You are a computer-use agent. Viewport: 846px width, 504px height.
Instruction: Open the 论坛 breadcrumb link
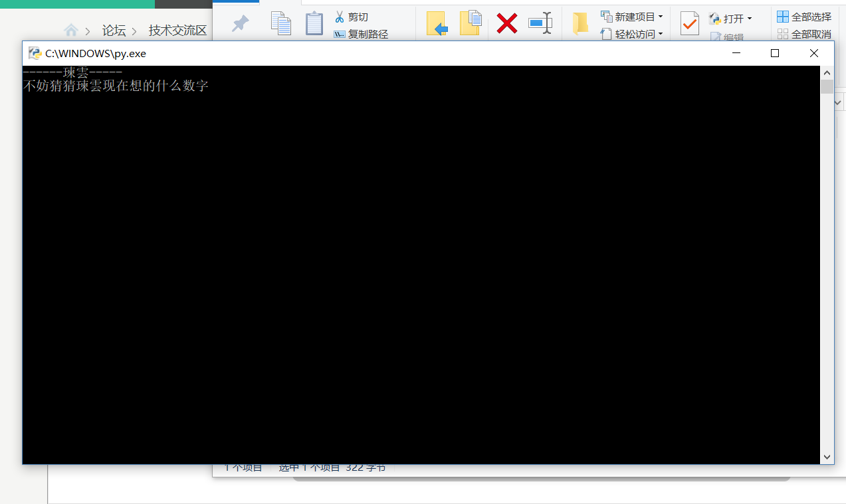pos(114,31)
